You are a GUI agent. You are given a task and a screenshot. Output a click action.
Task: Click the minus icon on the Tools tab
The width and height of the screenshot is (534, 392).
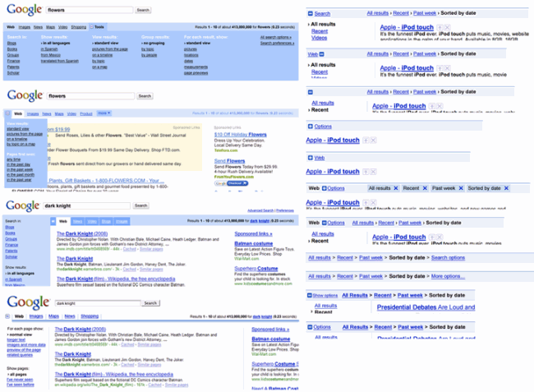pyautogui.click(x=92, y=27)
